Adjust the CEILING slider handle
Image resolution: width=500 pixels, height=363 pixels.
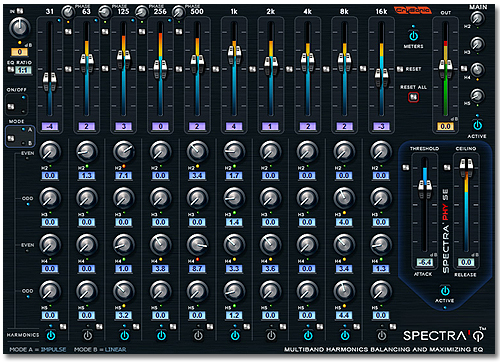[x=466, y=168]
